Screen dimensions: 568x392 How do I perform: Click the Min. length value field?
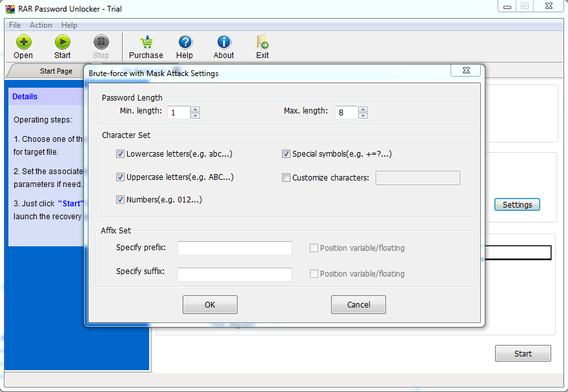click(x=179, y=113)
